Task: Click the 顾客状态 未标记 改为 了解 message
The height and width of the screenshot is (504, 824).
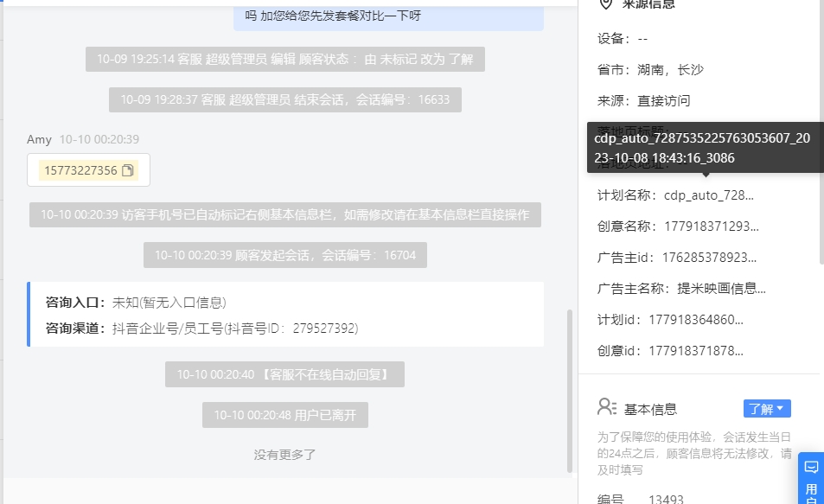Action: pyautogui.click(x=284, y=59)
